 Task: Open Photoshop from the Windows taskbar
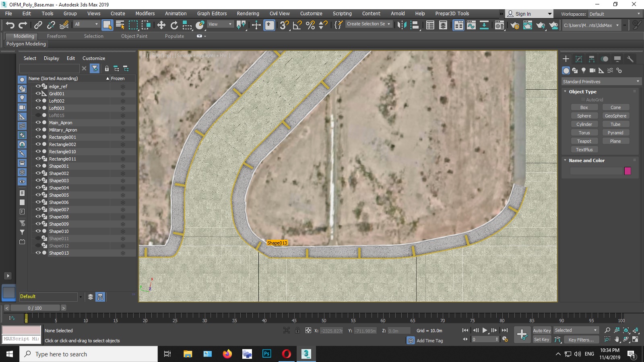[267, 354]
